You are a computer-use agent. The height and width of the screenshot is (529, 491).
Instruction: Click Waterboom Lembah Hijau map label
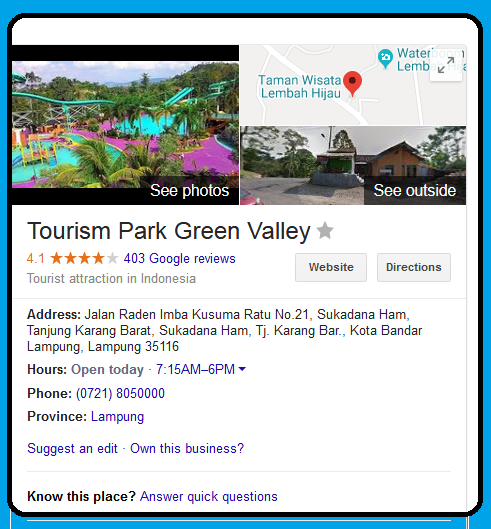tap(431, 59)
